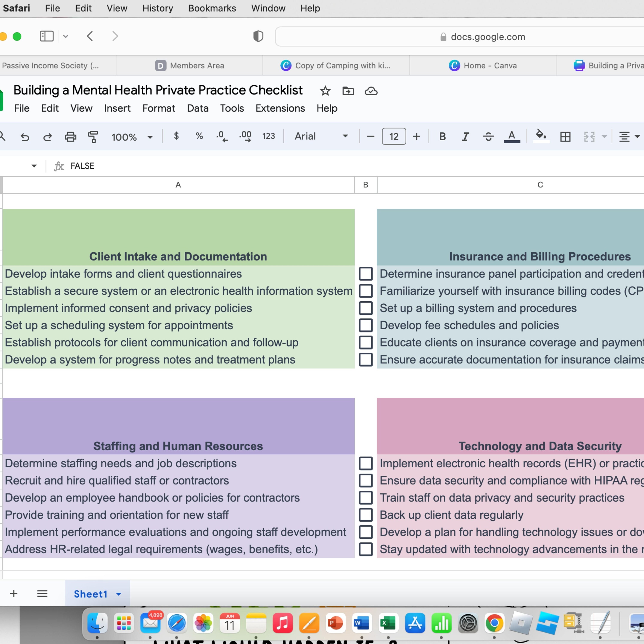Viewport: 644px width, 644px height.
Task: Open the fill color bucket
Action: coord(541,136)
